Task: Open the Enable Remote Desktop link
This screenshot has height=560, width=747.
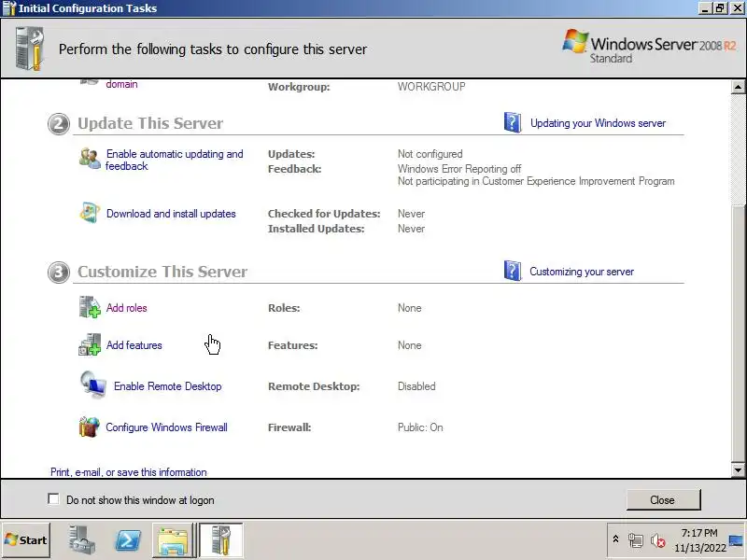Action: 168,386
